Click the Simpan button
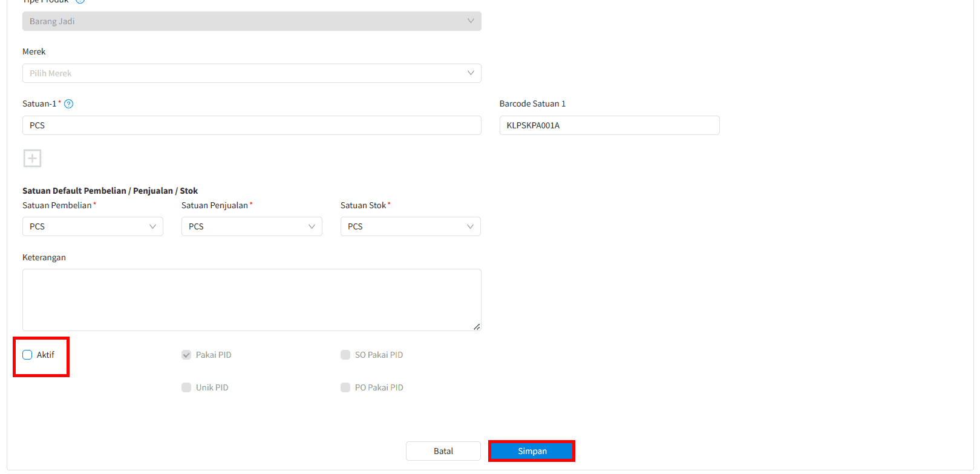This screenshot has width=980, height=474. [x=532, y=451]
